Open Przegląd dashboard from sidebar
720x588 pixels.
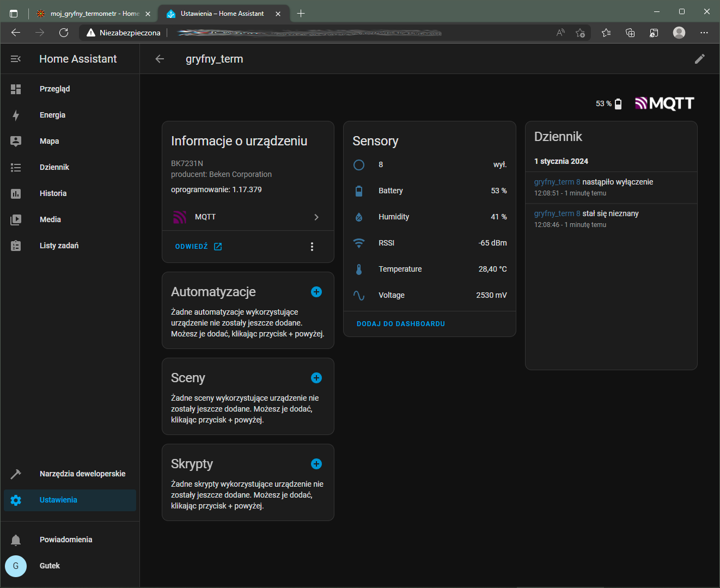point(70,89)
